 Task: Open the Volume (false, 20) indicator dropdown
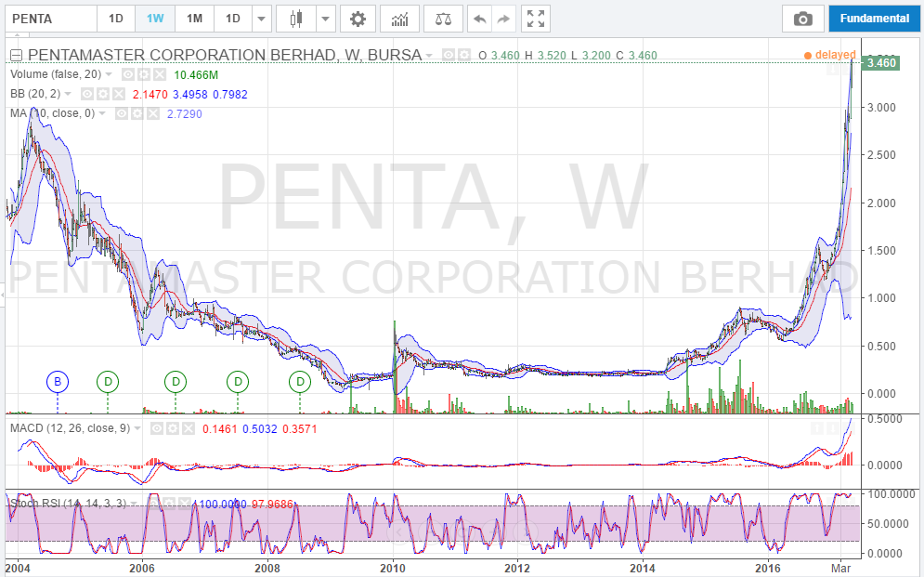(109, 74)
